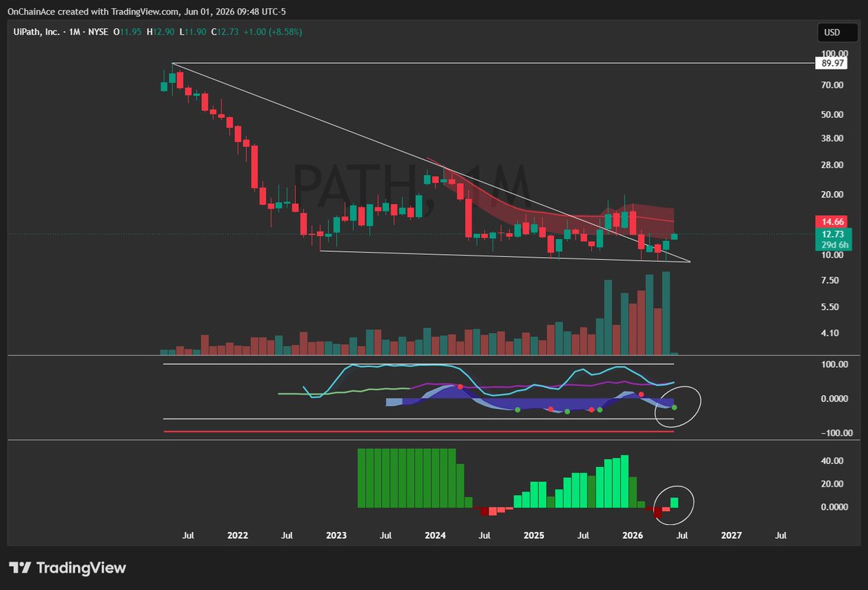Image resolution: width=868 pixels, height=590 pixels.
Task: Click the 70.00 price axis value
Action: pyautogui.click(x=833, y=85)
